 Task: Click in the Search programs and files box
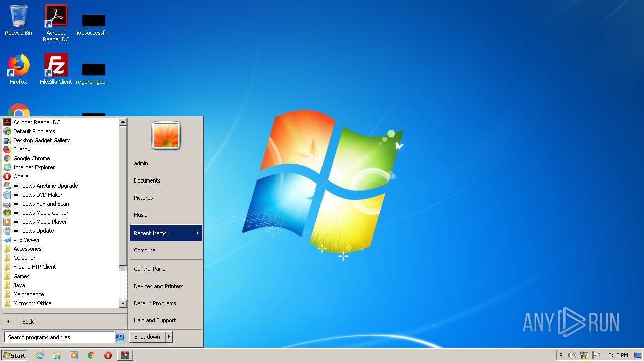pos(59,337)
